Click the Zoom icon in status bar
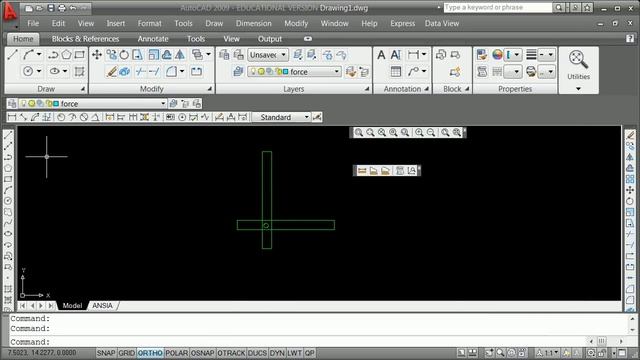This screenshot has height=360, width=640. click(500, 353)
